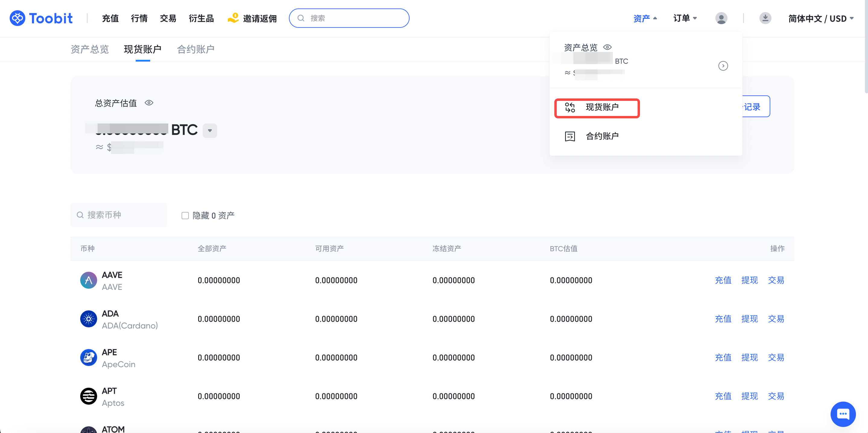Click the ApeCoin APE icon
Image resolution: width=868 pixels, height=433 pixels.
point(89,358)
